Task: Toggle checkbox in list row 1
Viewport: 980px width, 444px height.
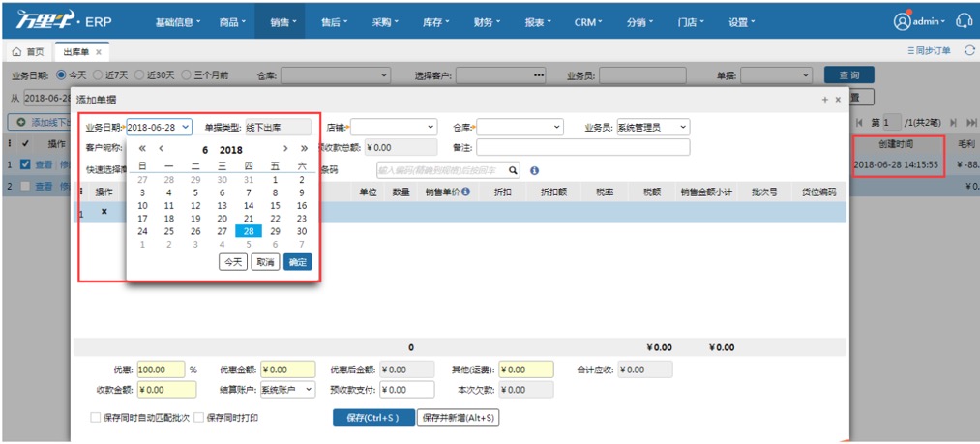Action: coord(25,164)
